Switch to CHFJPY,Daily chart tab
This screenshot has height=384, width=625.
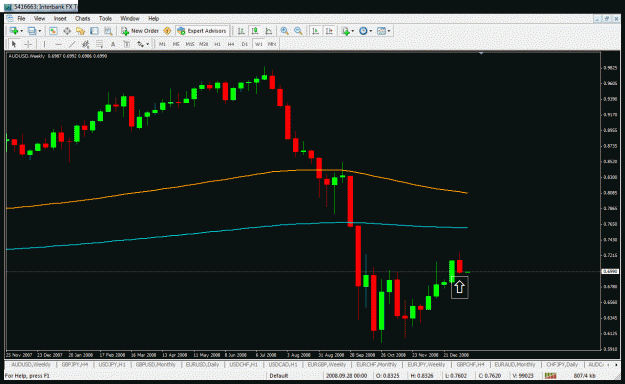click(562, 364)
